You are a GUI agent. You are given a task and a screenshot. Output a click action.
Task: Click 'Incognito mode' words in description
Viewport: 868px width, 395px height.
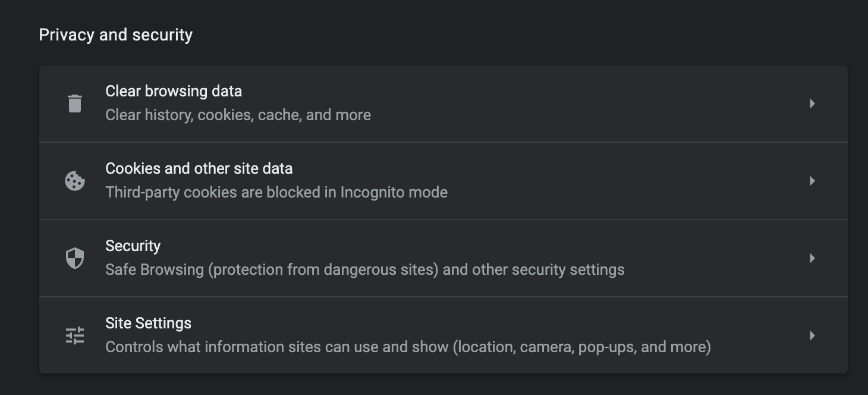(x=394, y=192)
